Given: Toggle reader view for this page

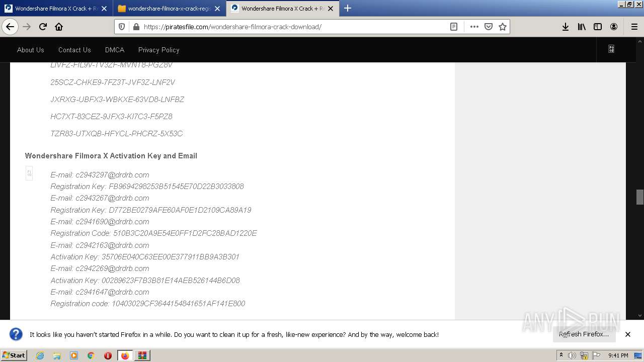Looking at the screenshot, I should [454, 27].
